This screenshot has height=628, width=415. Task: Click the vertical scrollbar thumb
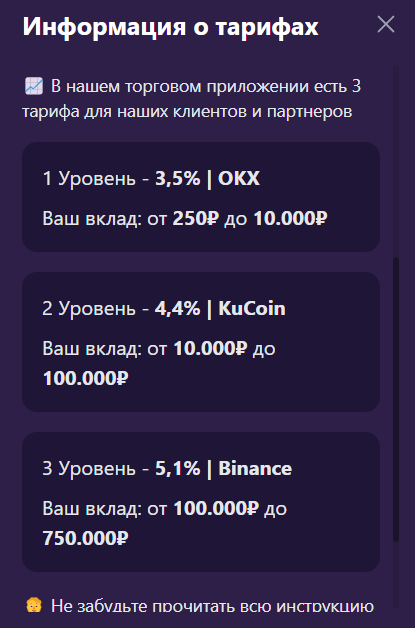click(396, 399)
